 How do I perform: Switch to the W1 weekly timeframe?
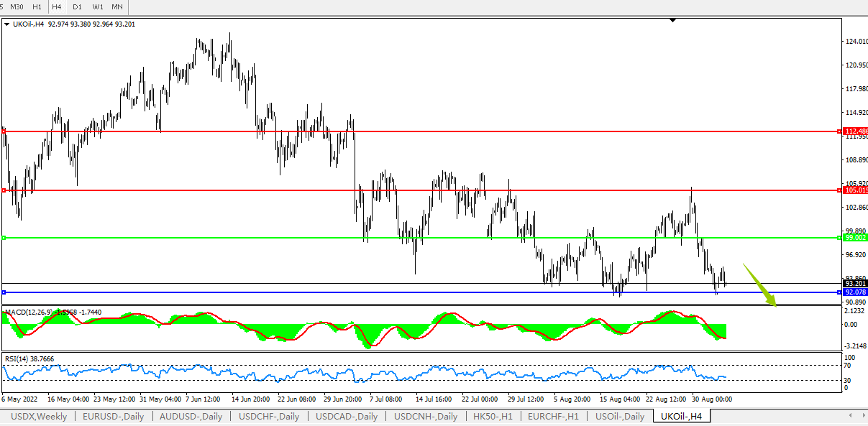[98, 6]
